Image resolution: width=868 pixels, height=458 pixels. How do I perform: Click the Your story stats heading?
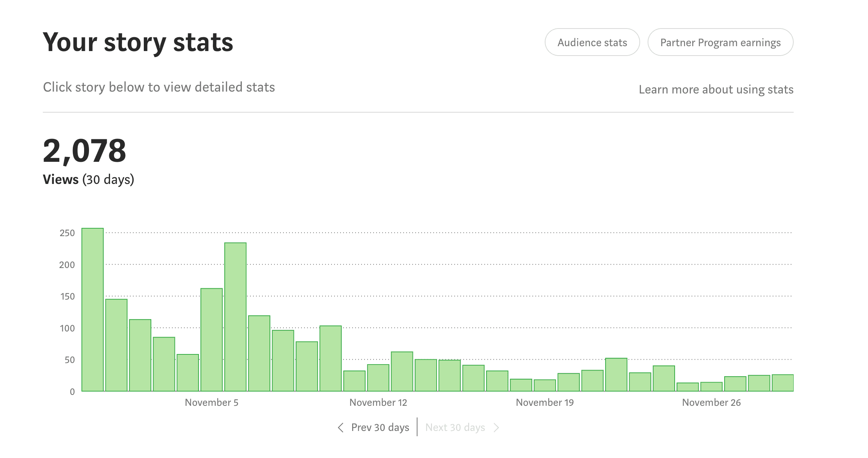click(138, 42)
